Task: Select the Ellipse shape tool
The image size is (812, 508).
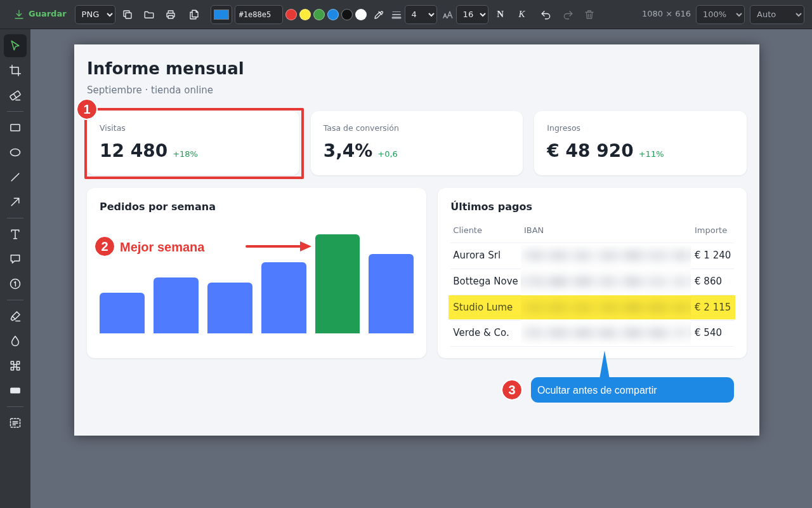Action: pos(15,152)
